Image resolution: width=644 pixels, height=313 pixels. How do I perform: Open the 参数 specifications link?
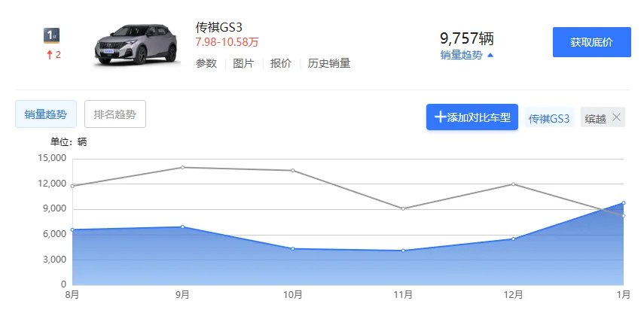206,64
